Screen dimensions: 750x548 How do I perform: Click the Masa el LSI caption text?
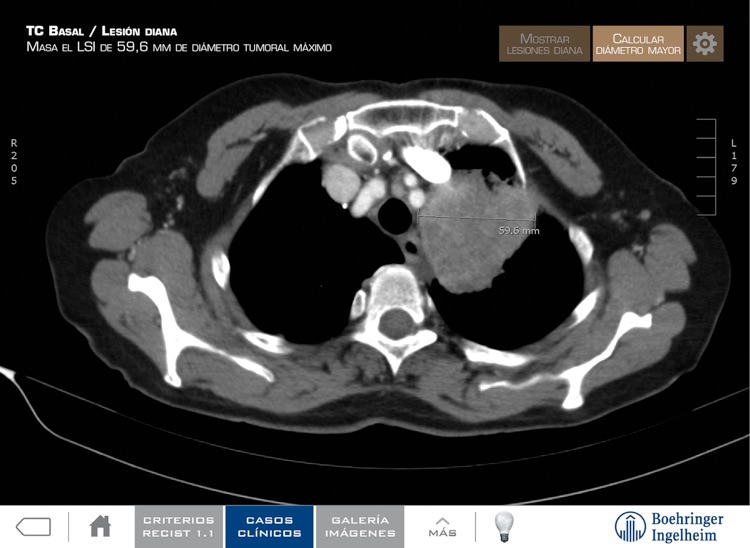[179, 47]
